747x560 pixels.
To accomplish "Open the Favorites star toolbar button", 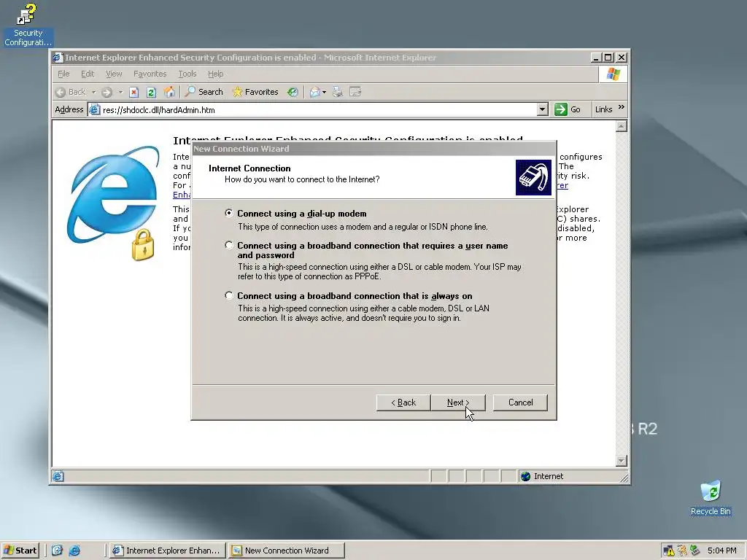I will 255,92.
